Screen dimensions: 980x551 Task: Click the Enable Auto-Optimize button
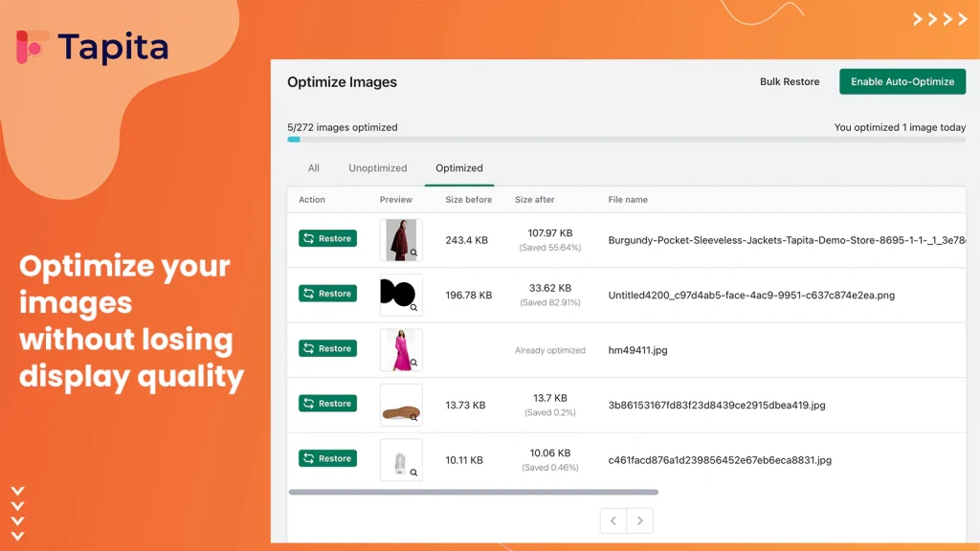[902, 81]
